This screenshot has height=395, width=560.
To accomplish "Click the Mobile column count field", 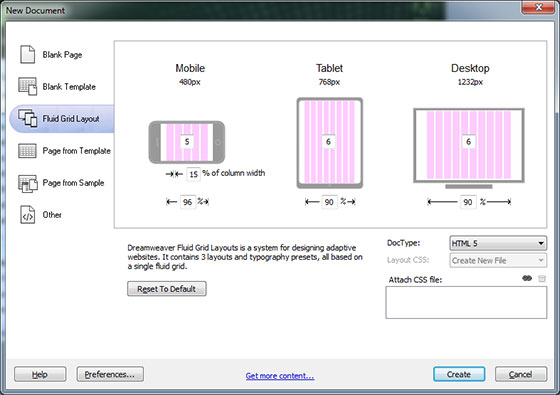I will pyautogui.click(x=187, y=142).
